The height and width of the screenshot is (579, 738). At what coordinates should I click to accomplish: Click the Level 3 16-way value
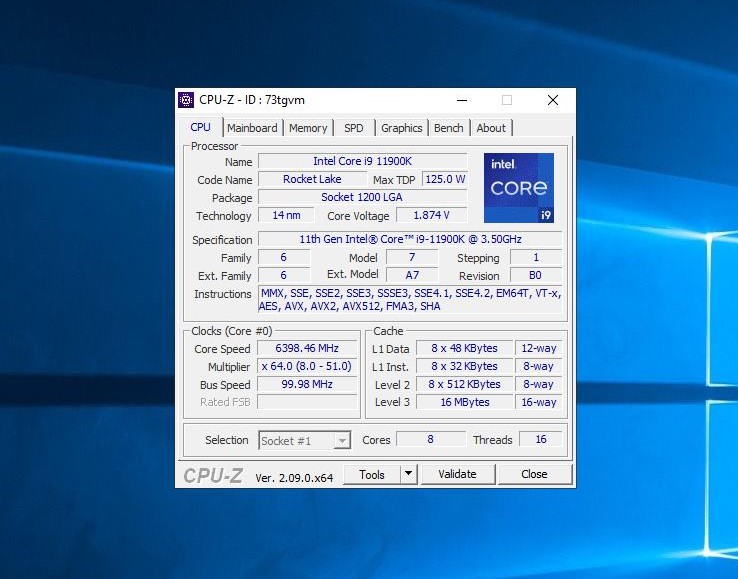tap(538, 402)
